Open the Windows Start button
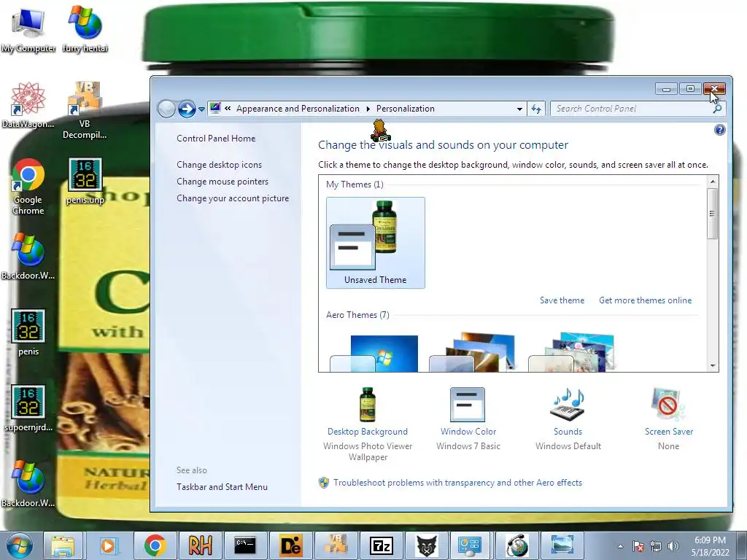Screen dimensions: 747x560 [x=20, y=545]
